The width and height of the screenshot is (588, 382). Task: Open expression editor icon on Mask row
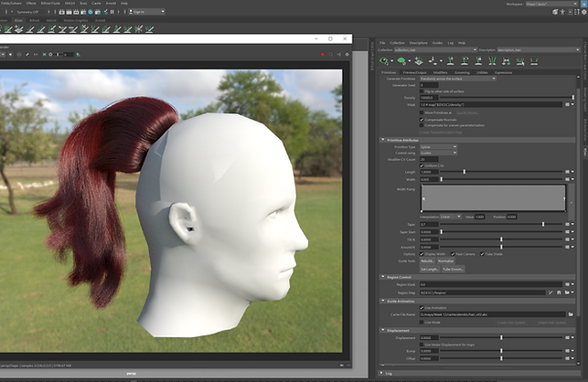pos(567,104)
